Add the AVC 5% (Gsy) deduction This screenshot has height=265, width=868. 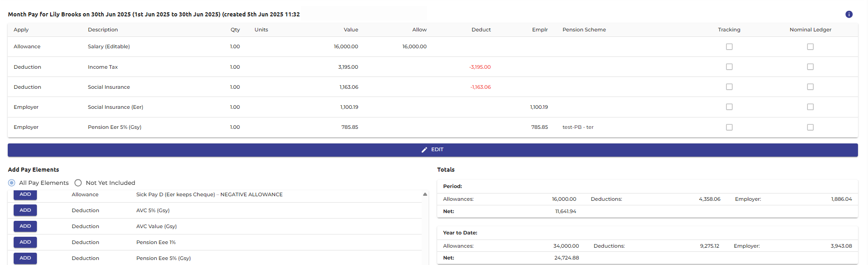[25, 210]
